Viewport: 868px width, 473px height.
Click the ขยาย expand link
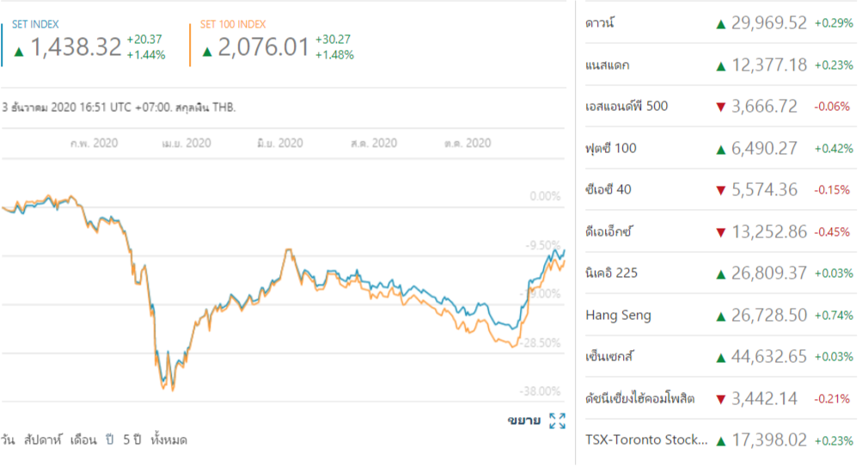tap(523, 421)
